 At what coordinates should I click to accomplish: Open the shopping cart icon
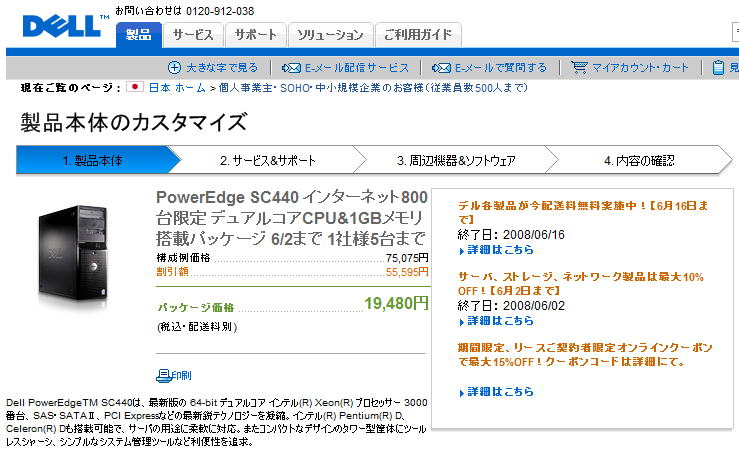578,68
